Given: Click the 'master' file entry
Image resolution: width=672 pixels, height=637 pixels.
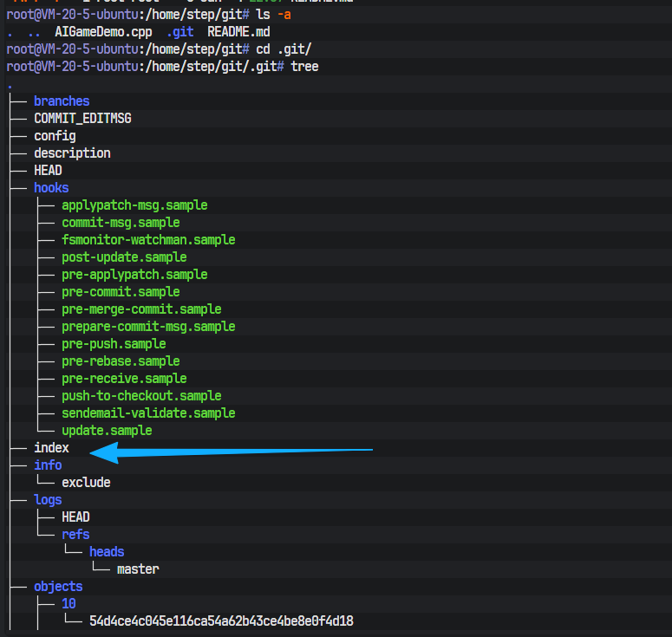Looking at the screenshot, I should [138, 569].
